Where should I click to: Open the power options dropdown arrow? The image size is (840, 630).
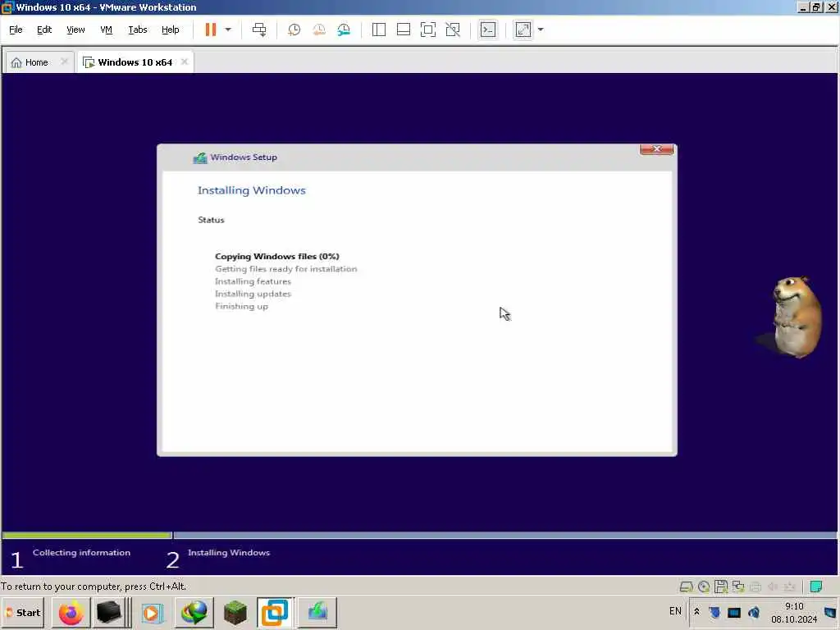click(228, 30)
